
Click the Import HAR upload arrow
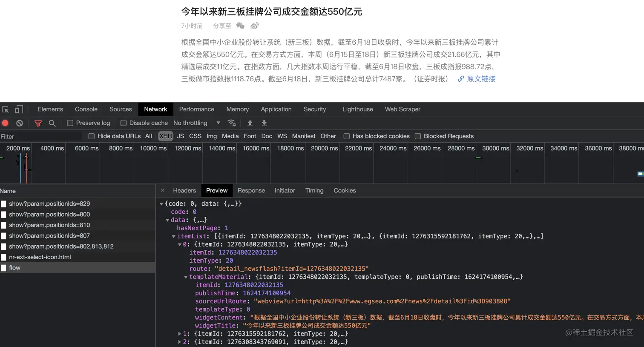250,123
